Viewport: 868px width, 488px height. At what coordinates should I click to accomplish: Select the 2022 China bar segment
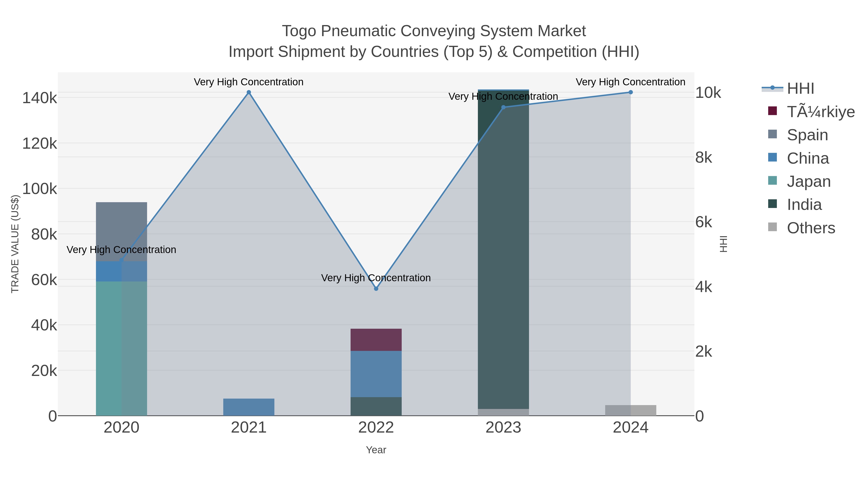(x=376, y=374)
